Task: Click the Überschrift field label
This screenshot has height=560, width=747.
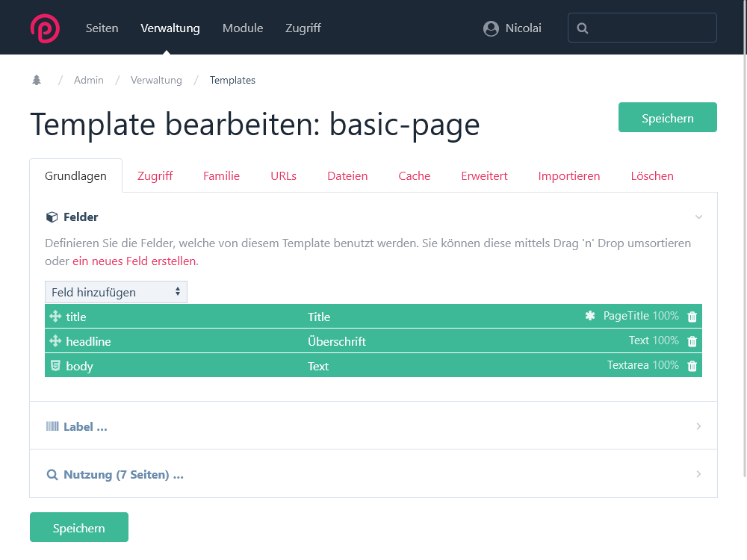Action: coord(337,341)
